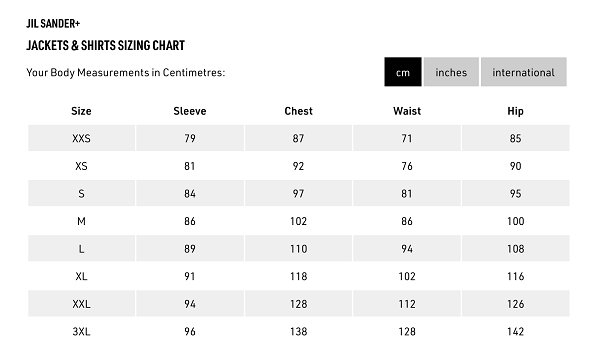Click the waist value 81 for size S
The height and width of the screenshot is (360, 600).
click(x=407, y=194)
